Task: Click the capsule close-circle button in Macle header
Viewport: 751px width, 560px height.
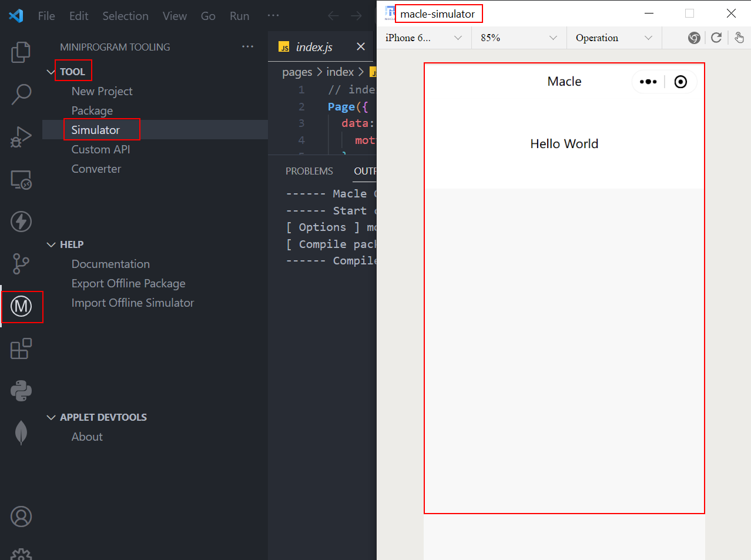Action: (x=680, y=82)
